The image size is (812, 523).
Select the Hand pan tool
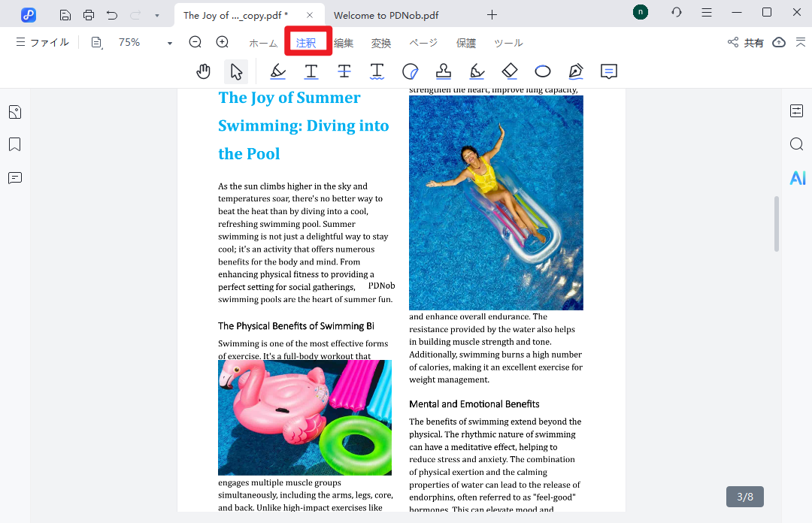(203, 71)
